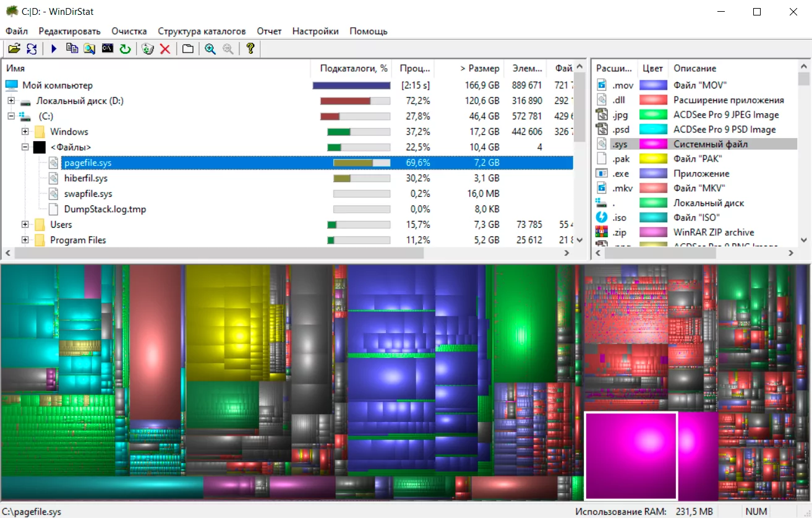The height and width of the screenshot is (518, 812).
Task: Sort by the Имя column header
Action: (156, 68)
